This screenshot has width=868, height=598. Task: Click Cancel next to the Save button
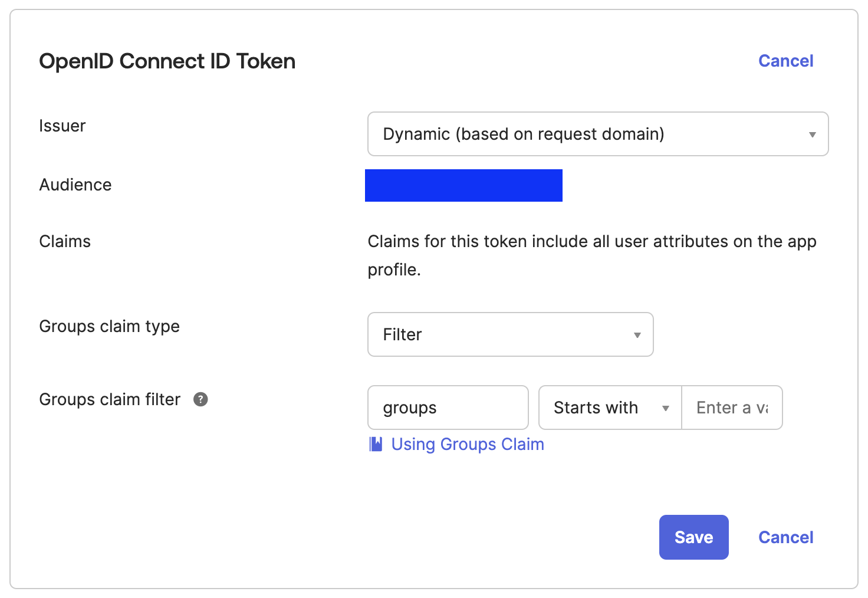click(785, 537)
